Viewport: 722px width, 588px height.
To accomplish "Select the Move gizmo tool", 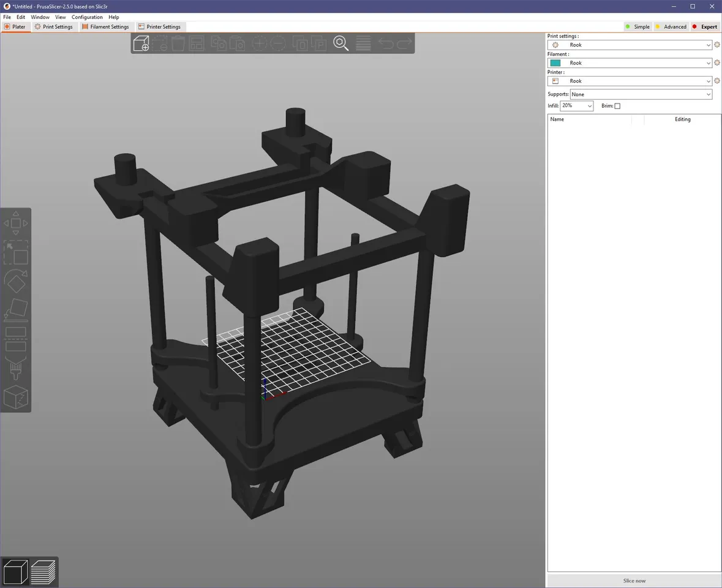I will coord(16,224).
